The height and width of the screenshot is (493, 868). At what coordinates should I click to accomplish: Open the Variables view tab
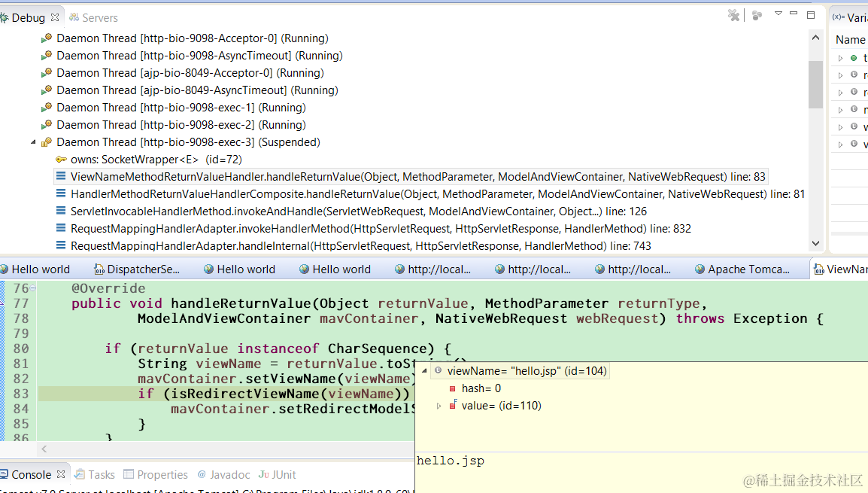pyautogui.click(x=850, y=18)
